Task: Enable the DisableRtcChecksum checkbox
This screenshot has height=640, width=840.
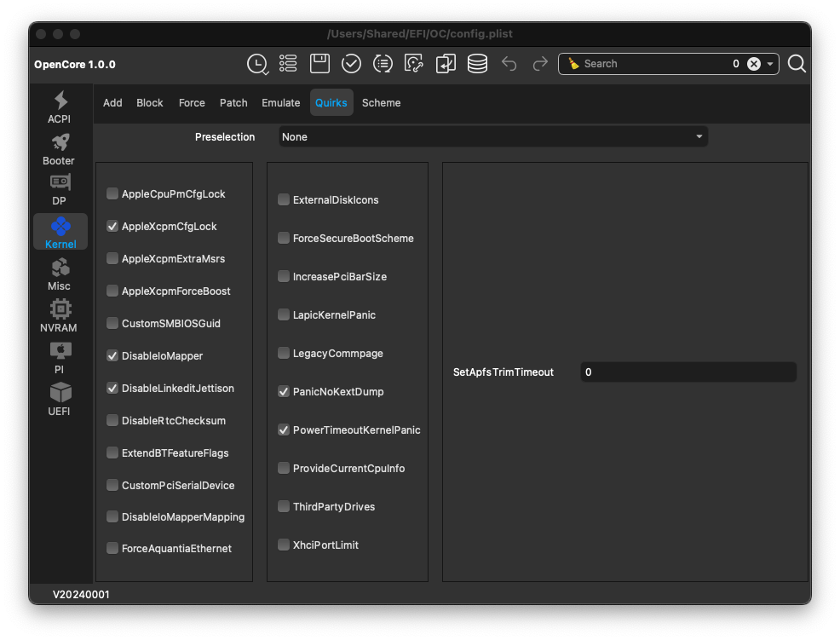Action: [112, 420]
